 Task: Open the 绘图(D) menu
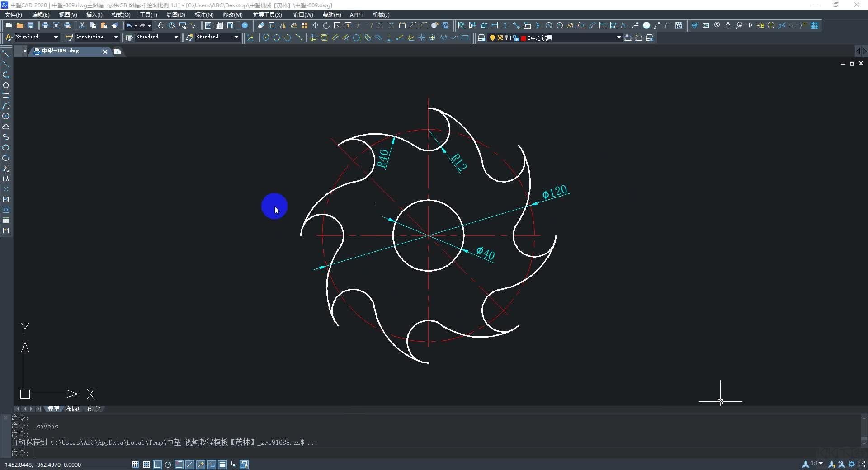[x=175, y=15]
